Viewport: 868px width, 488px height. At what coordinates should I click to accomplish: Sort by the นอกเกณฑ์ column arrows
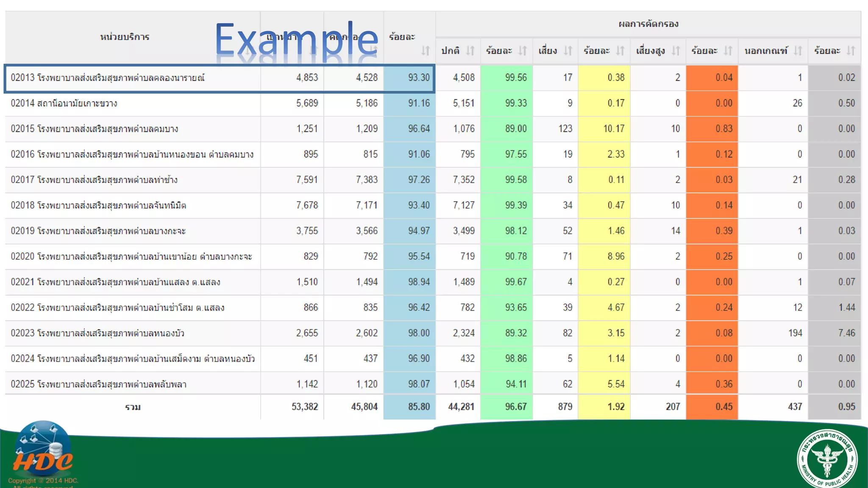(798, 51)
